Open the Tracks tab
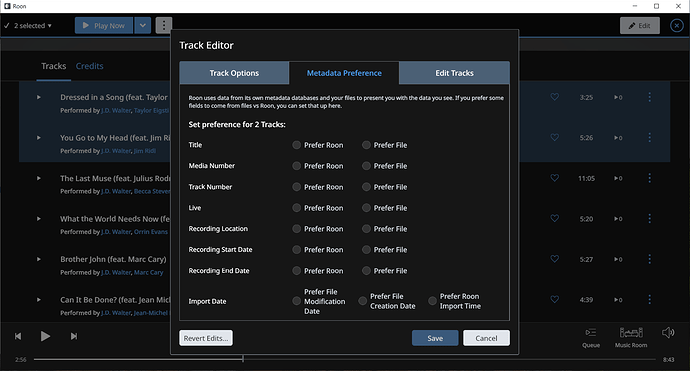 54,66
